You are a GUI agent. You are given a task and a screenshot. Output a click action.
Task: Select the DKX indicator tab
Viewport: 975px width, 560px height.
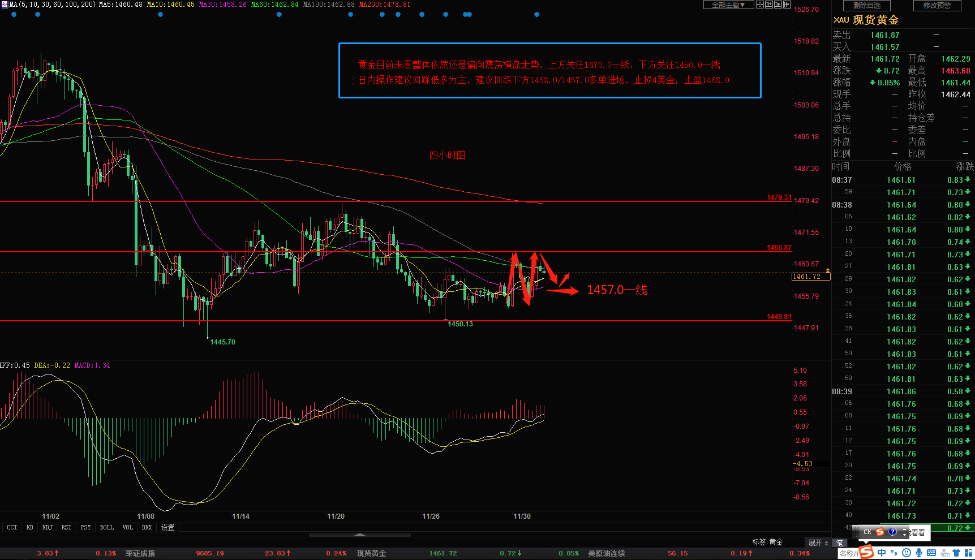coord(147,527)
